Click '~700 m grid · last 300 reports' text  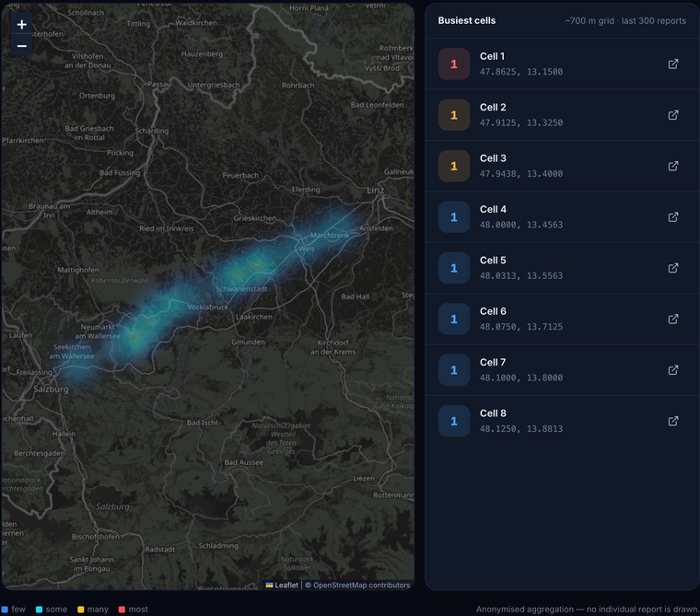coord(625,21)
